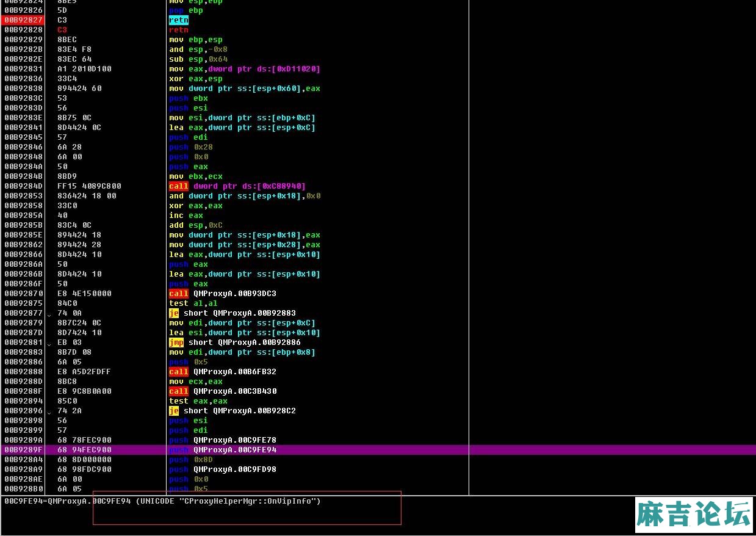Select hex bytes '836424 18 00'
The width and height of the screenshot is (756, 536).
click(87, 196)
